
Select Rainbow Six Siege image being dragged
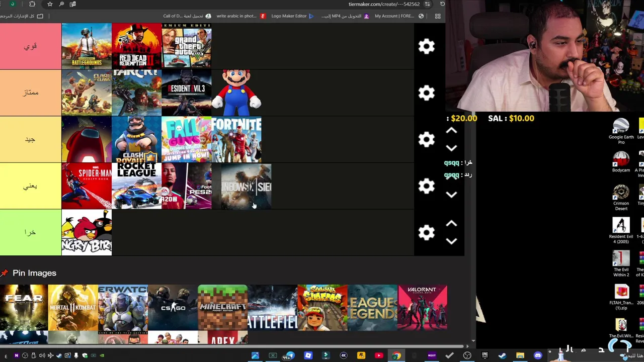tap(247, 186)
